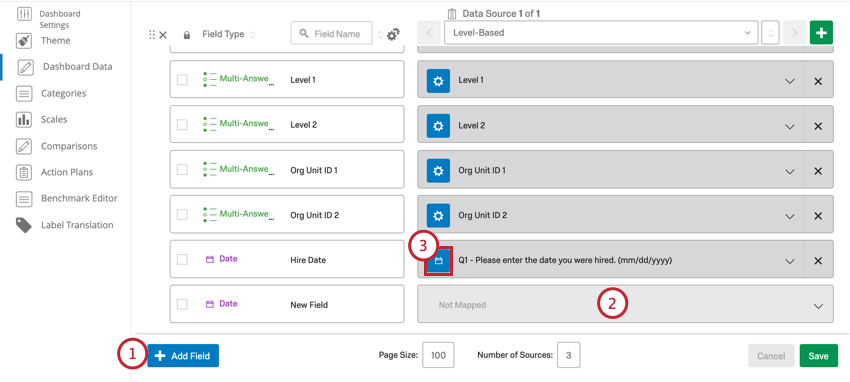
Task: Open the field settings gear icon
Action: [393, 34]
